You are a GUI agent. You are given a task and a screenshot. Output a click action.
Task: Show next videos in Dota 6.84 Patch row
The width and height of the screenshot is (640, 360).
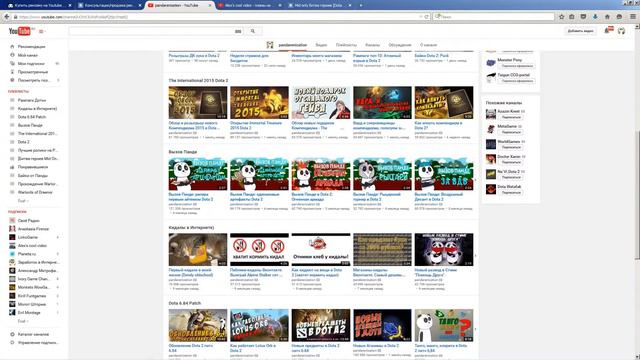tap(476, 329)
